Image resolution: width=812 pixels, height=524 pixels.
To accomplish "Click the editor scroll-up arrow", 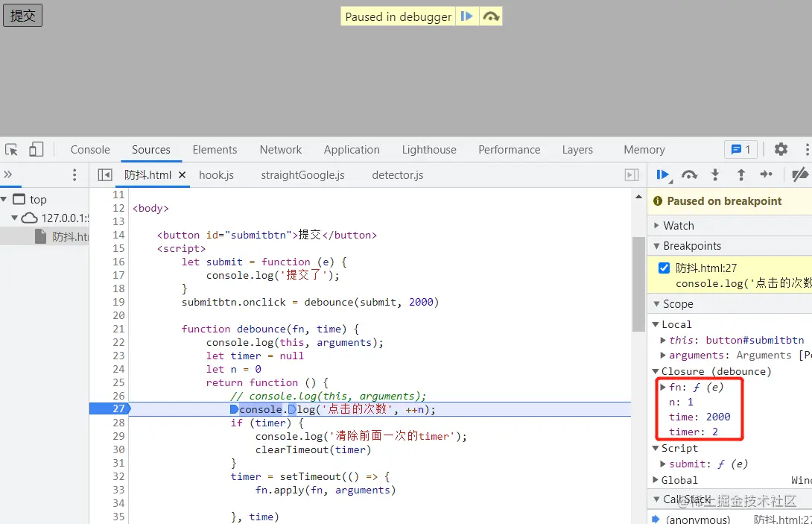I will coord(638,197).
